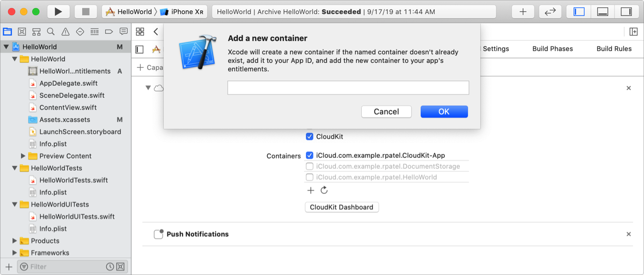Uncheck the CloudKit checkbox

tap(310, 136)
